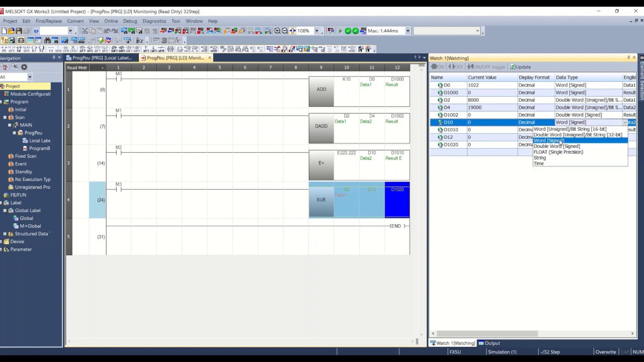Click the Output tab icon

click(x=481, y=343)
